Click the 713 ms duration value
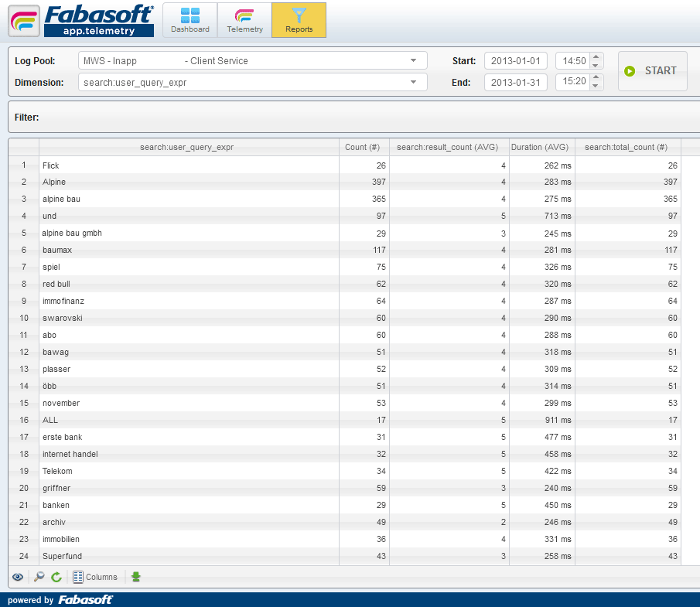 tap(558, 216)
